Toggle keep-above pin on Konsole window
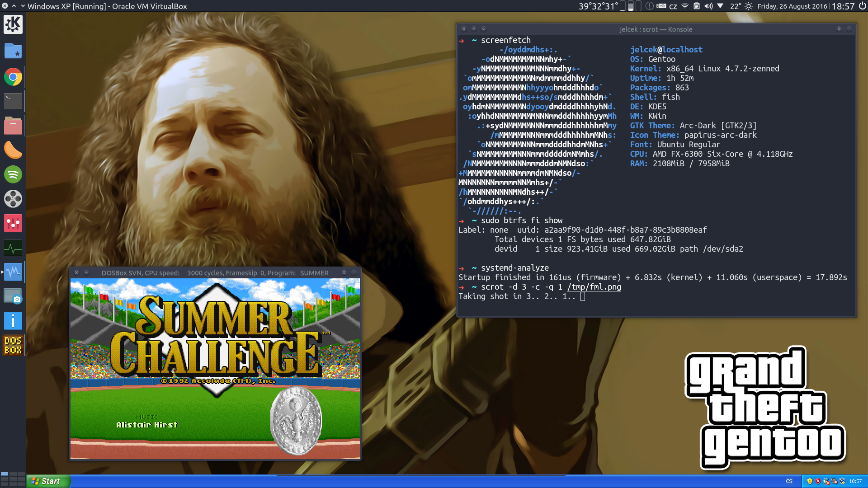 tap(839, 29)
